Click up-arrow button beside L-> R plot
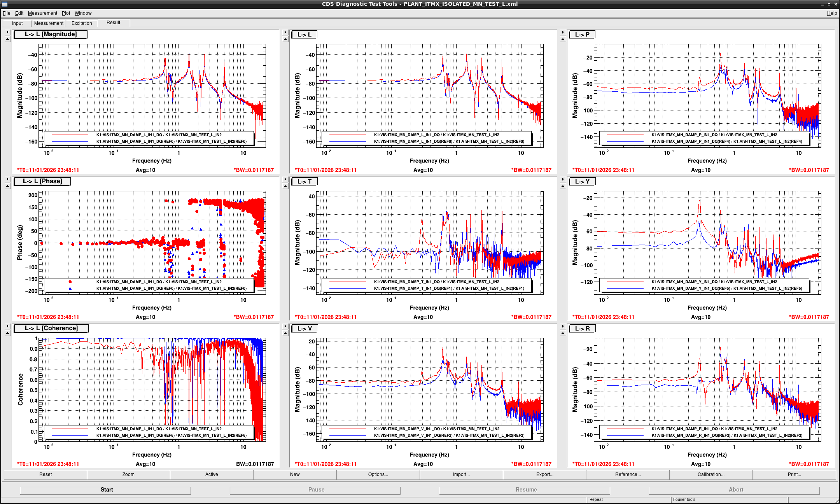The image size is (840, 504). coord(563,333)
